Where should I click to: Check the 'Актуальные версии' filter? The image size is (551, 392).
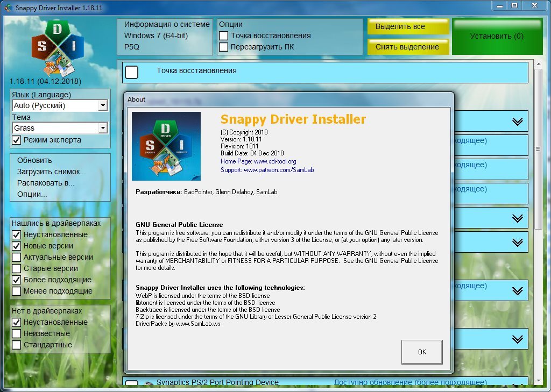17,257
